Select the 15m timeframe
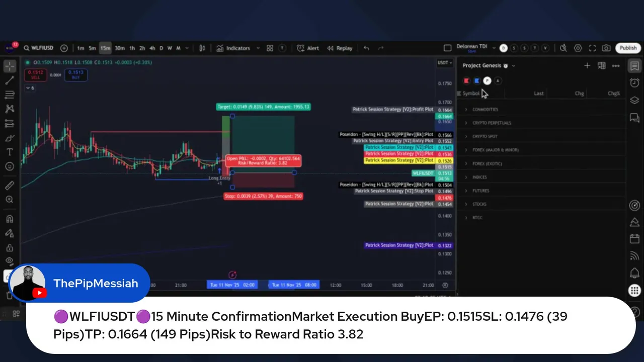 (x=105, y=48)
